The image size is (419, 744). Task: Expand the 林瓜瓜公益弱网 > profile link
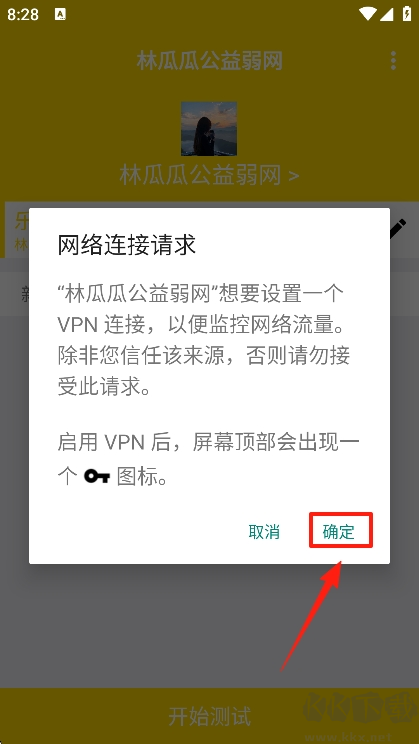click(209, 176)
